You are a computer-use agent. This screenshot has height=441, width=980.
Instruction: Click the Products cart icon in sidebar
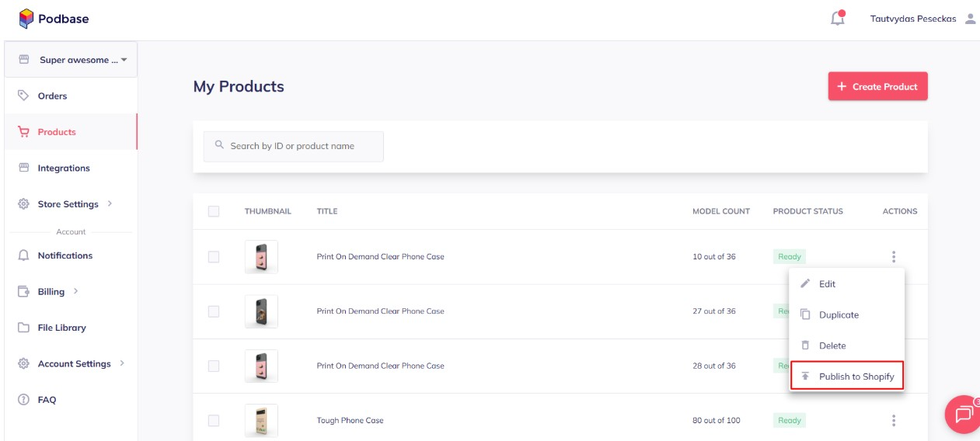[x=23, y=132]
